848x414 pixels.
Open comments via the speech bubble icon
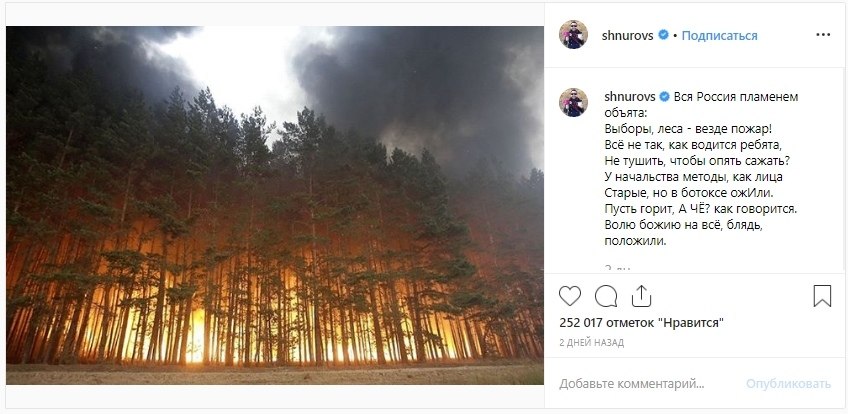(x=606, y=296)
